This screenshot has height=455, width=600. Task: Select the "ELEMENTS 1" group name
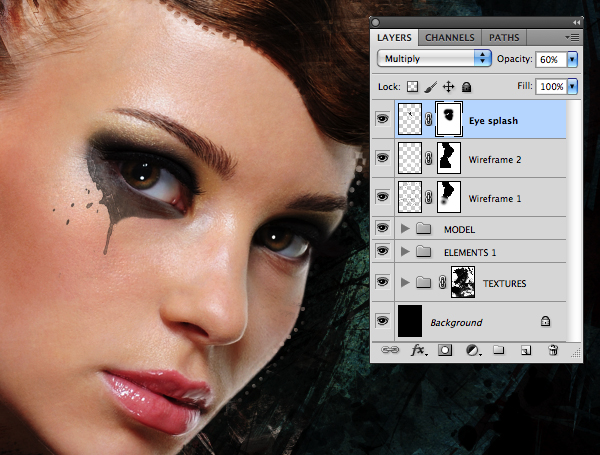click(470, 253)
